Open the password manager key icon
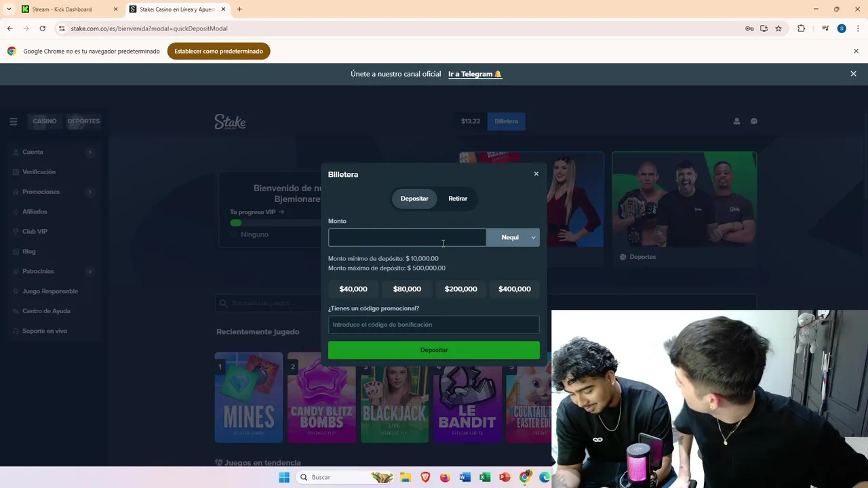The image size is (868, 488). (x=749, y=28)
